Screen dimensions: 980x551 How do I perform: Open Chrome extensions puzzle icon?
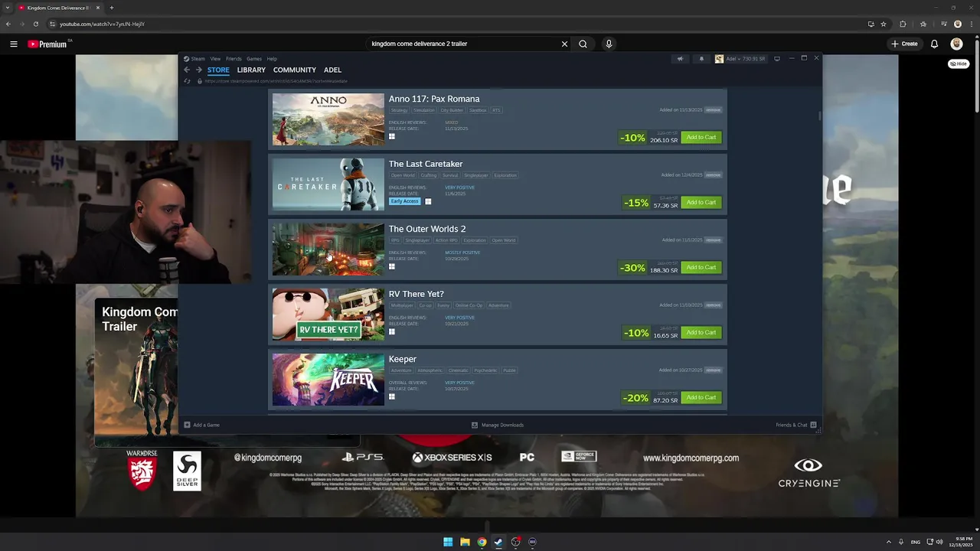[x=903, y=24]
